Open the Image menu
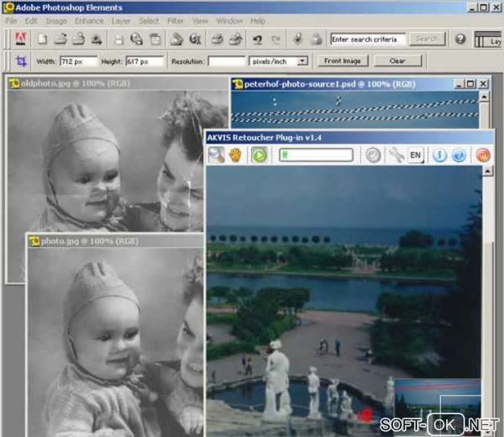Screen dimensions: 504x437 coord(56,21)
